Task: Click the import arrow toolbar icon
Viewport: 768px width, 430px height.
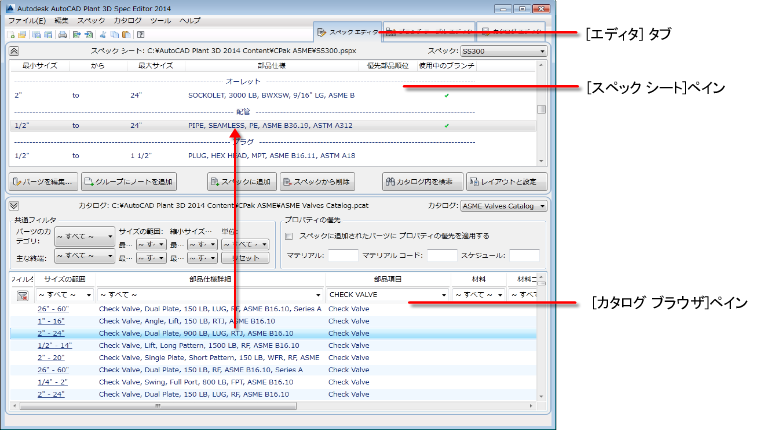Action: (89, 35)
